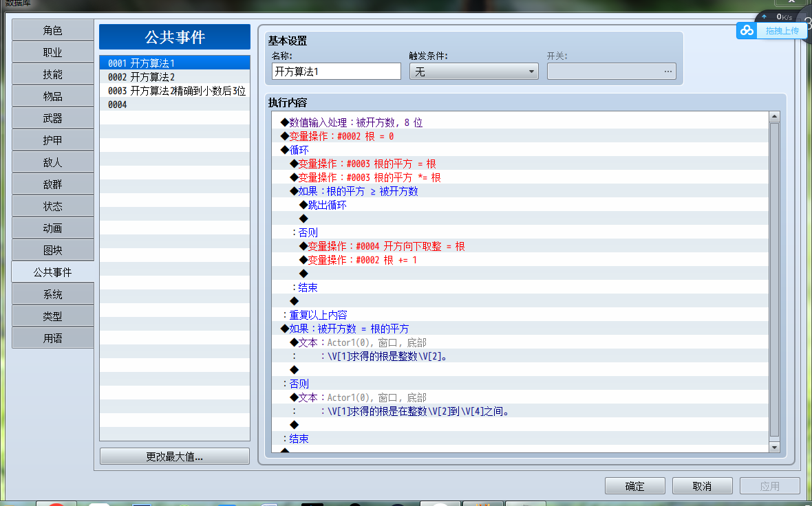Switch to the 图块 tab

tap(53, 250)
